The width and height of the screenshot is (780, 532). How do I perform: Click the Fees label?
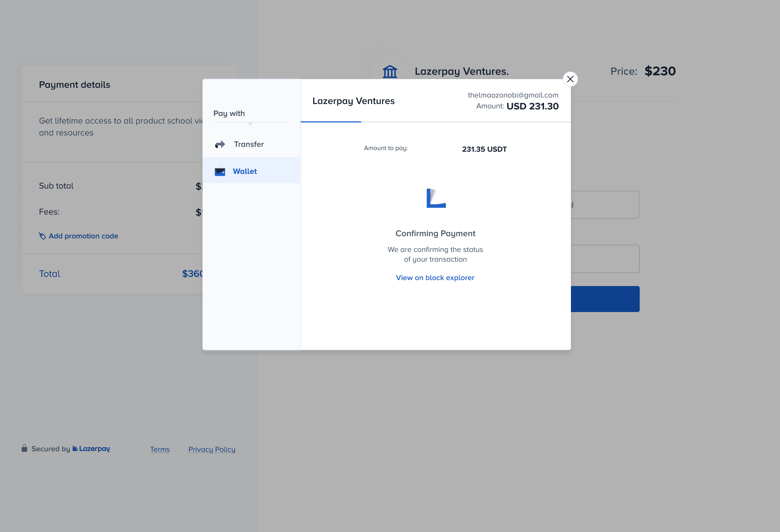coord(49,212)
